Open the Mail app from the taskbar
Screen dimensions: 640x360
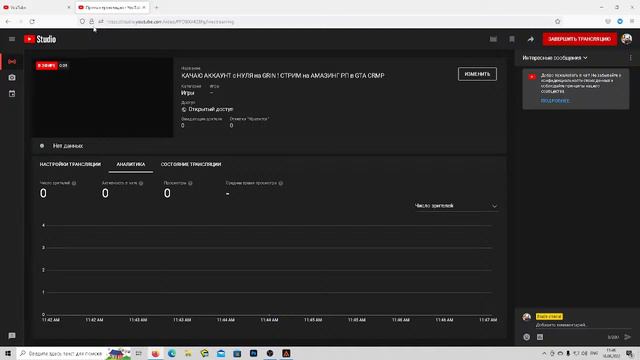tap(221, 353)
